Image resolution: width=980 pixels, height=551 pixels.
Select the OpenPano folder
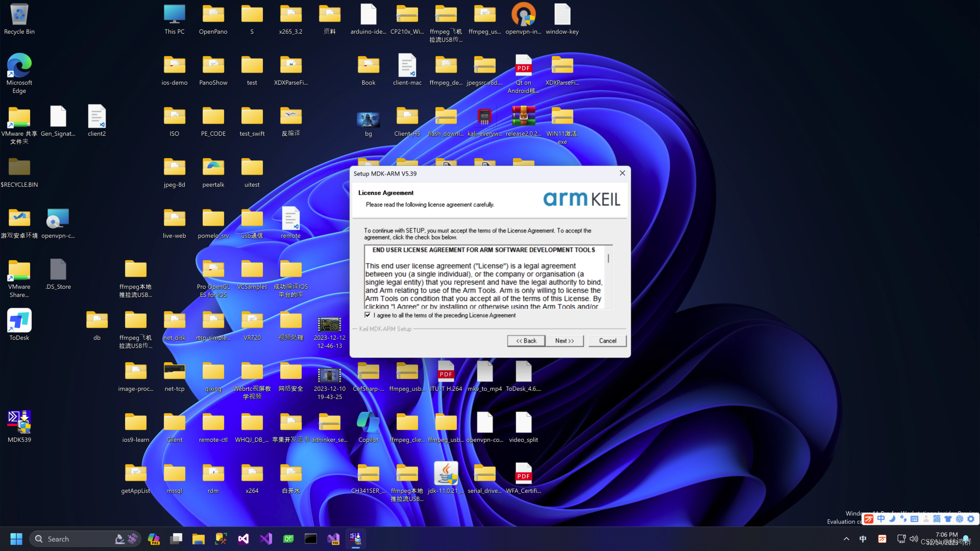213,19
